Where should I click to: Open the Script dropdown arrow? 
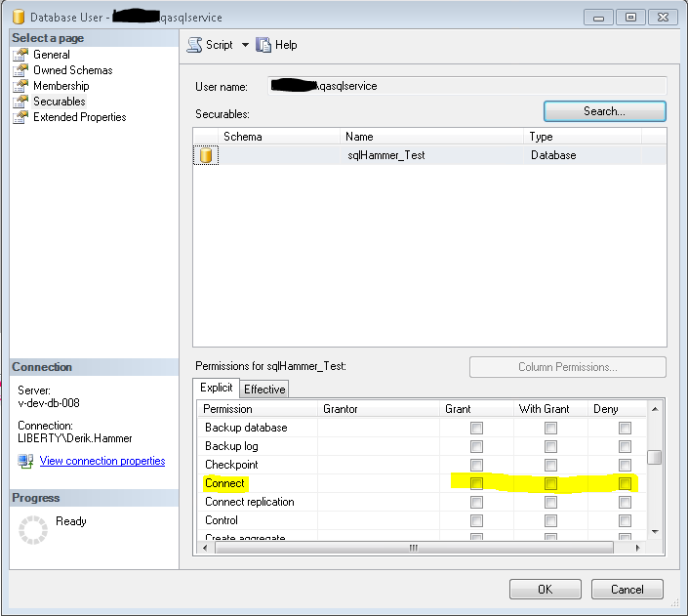click(x=245, y=45)
